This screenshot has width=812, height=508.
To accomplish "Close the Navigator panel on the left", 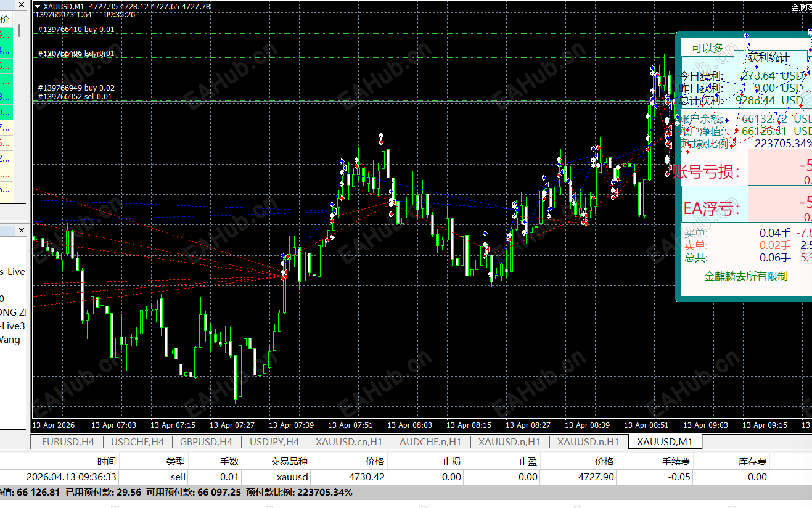I will point(22,231).
